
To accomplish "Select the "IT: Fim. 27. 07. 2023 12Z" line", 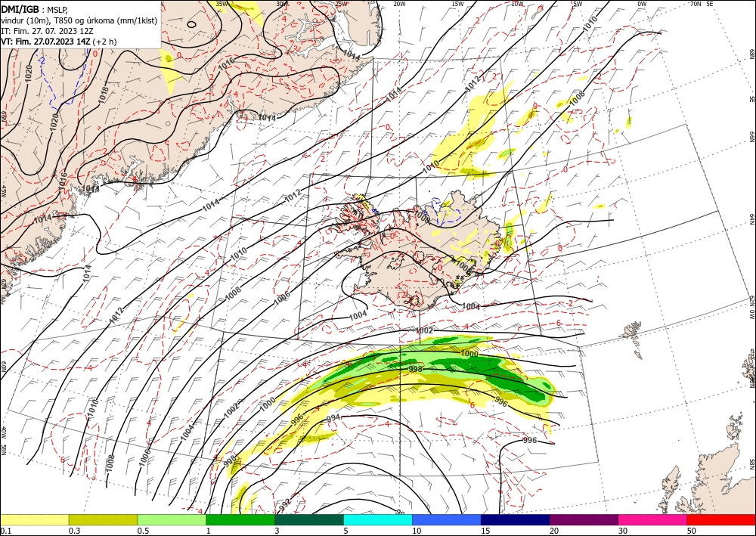I will [47, 31].
